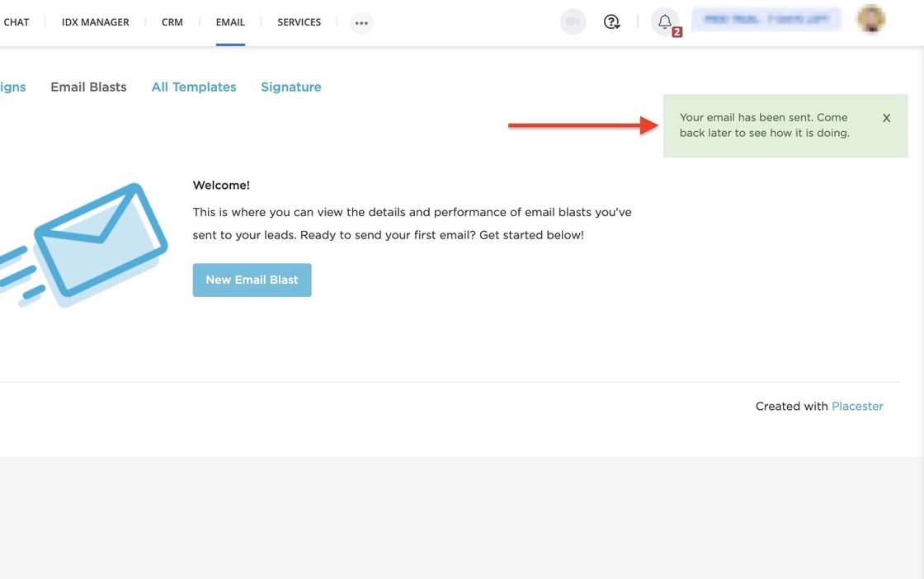The width and height of the screenshot is (924, 579).
Task: Open the SERVICES menu
Action: click(299, 22)
